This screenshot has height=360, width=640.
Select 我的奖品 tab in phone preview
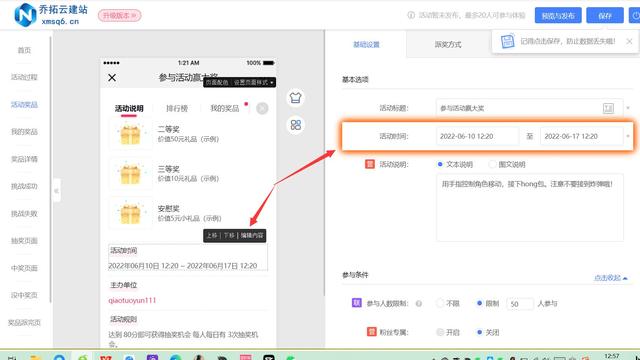(224, 109)
